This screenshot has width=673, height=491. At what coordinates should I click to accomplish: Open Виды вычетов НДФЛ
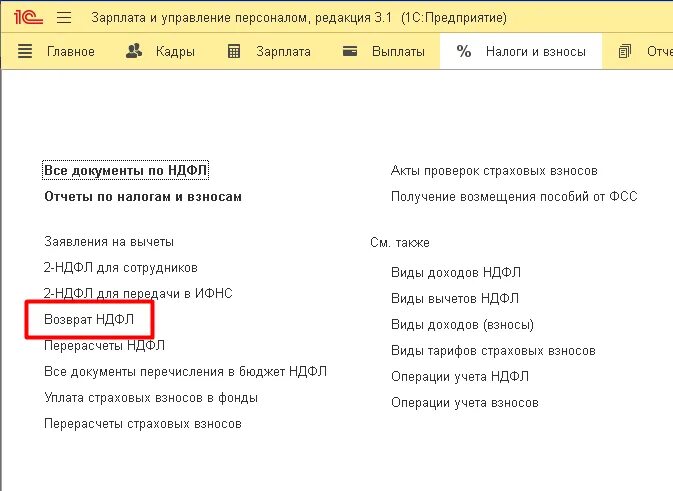[x=455, y=298]
